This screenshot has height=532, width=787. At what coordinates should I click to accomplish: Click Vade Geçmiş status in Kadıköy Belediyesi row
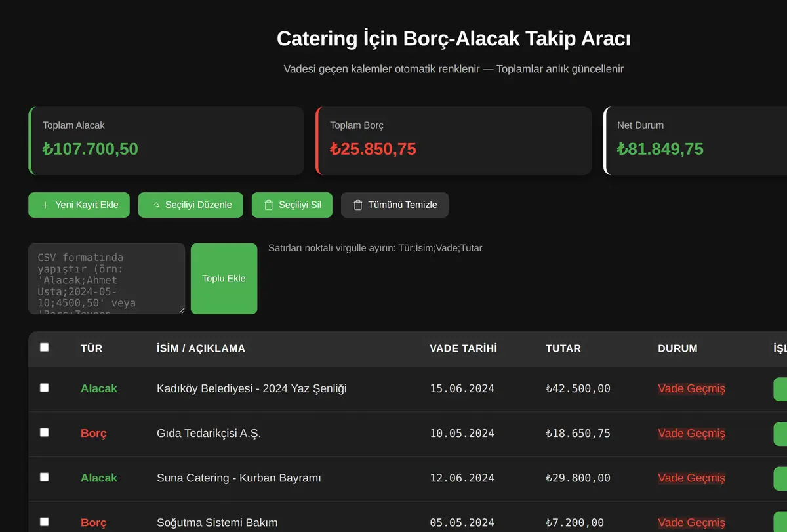[x=691, y=388]
